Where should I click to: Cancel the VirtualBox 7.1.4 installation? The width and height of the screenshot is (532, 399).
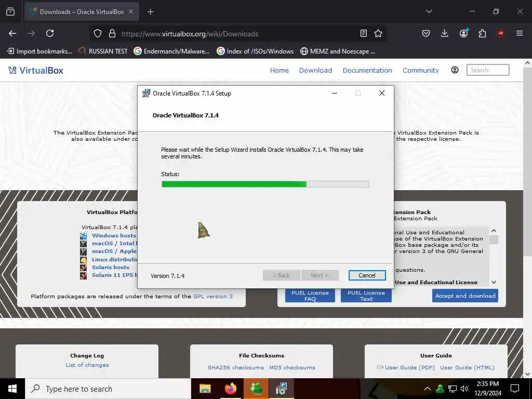point(367,275)
